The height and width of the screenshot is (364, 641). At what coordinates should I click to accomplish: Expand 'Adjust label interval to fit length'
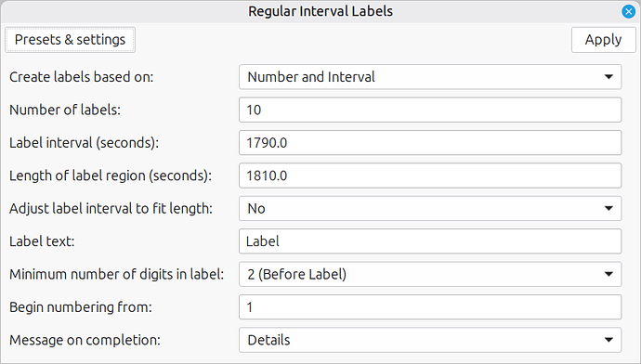tap(430, 208)
